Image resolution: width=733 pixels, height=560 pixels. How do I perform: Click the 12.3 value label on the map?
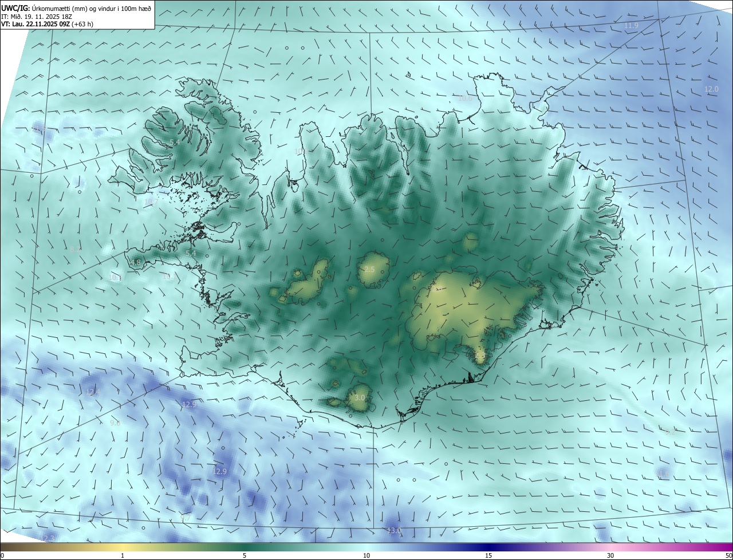pyautogui.click(x=48, y=539)
